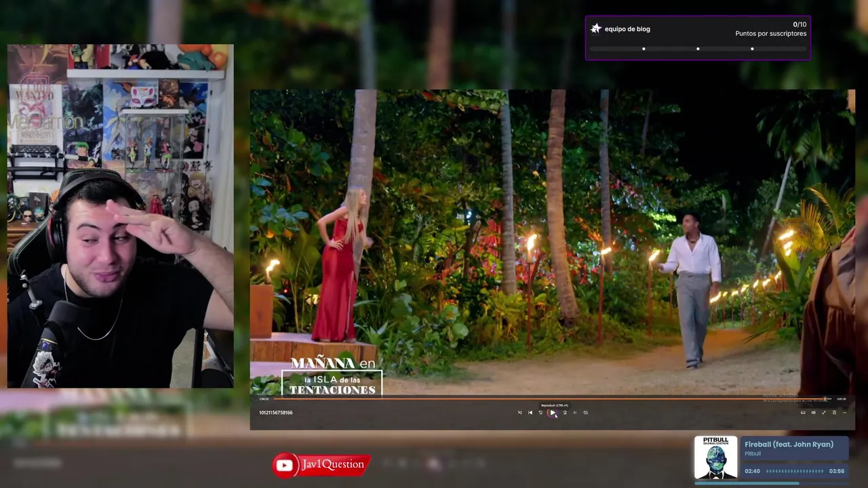The image size is (868, 488).
Task: Click the music widget waveform progress bar
Action: (794, 471)
